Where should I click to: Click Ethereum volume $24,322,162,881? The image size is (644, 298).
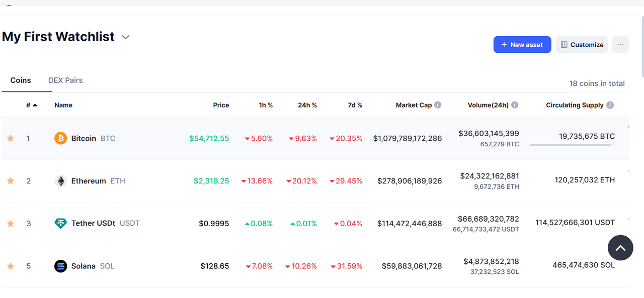pos(490,176)
